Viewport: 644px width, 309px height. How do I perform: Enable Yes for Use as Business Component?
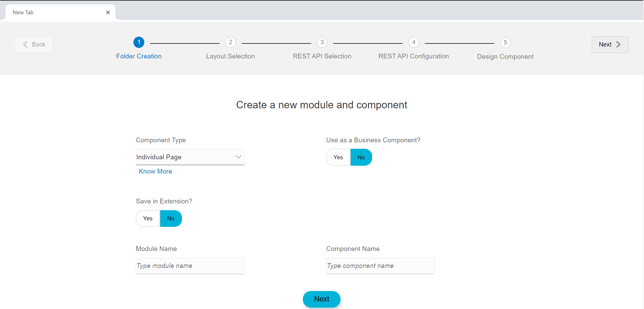[338, 157]
